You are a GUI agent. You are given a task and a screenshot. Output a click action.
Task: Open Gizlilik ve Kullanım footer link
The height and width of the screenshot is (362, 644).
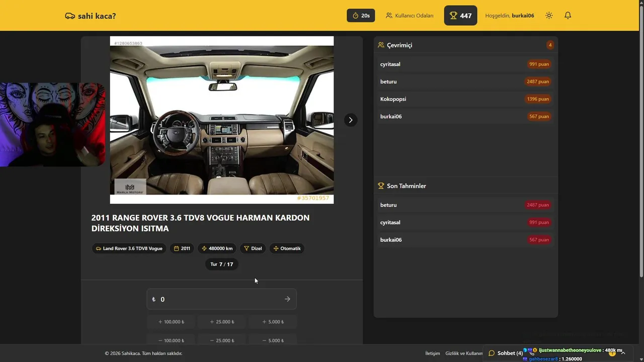click(464, 353)
